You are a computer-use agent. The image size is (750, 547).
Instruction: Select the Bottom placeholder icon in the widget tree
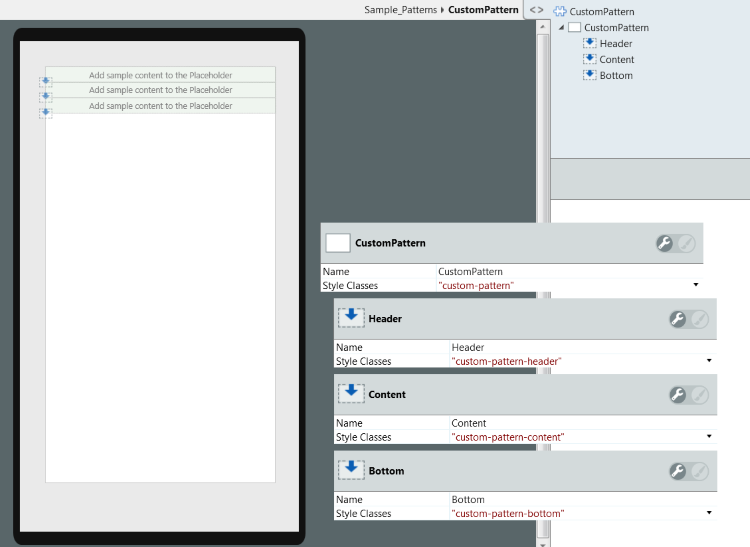tap(590, 75)
